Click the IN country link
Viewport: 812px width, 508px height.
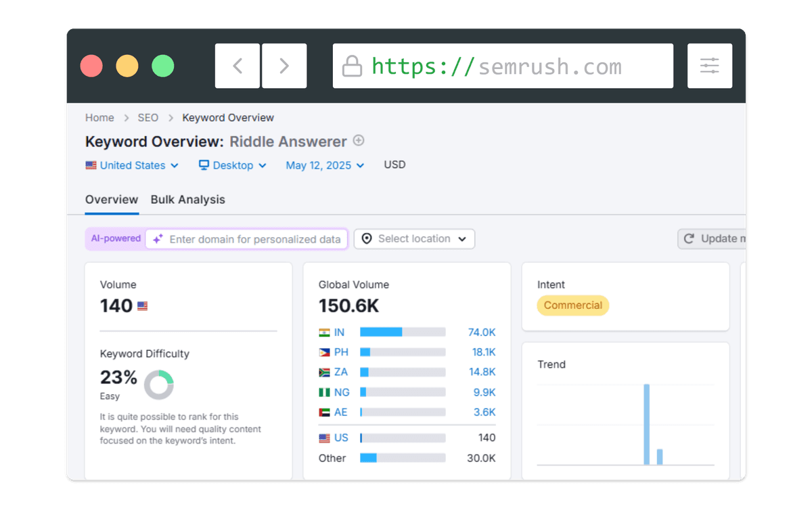(339, 333)
